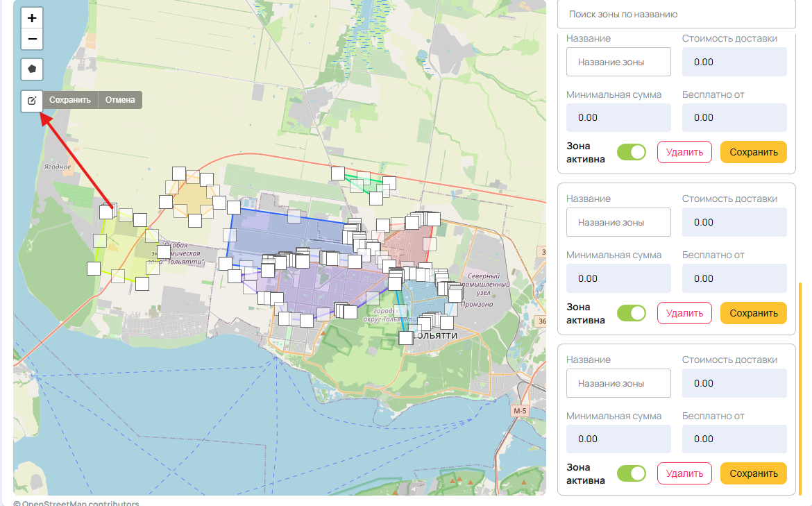
Task: Save the bottom zone card
Action: pos(754,473)
